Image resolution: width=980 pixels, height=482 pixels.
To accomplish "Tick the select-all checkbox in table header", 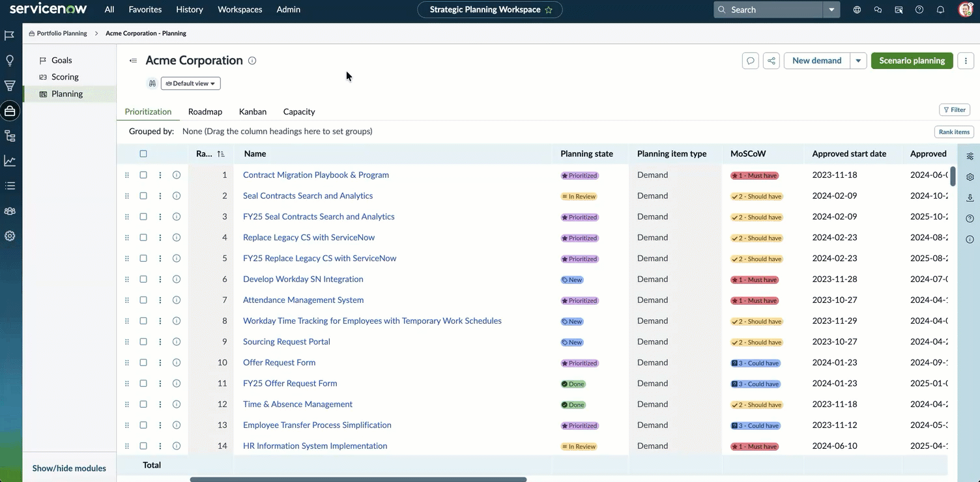I will [x=143, y=154].
